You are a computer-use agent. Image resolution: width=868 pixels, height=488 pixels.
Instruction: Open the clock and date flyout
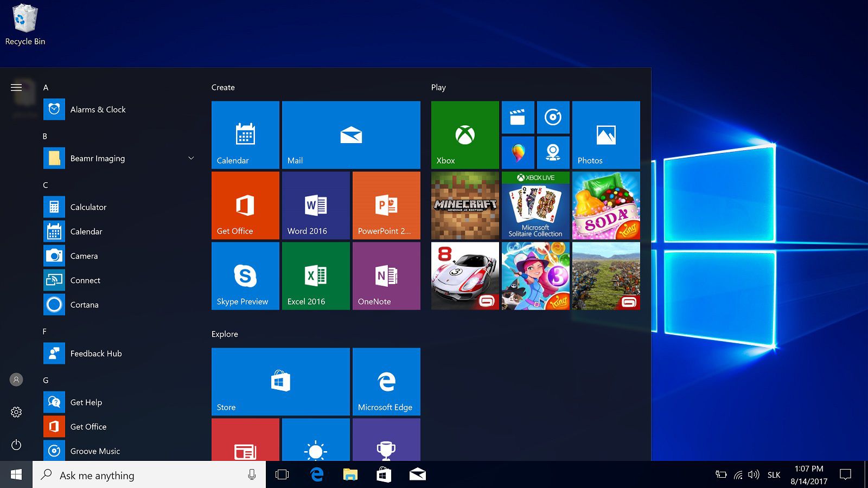point(809,475)
